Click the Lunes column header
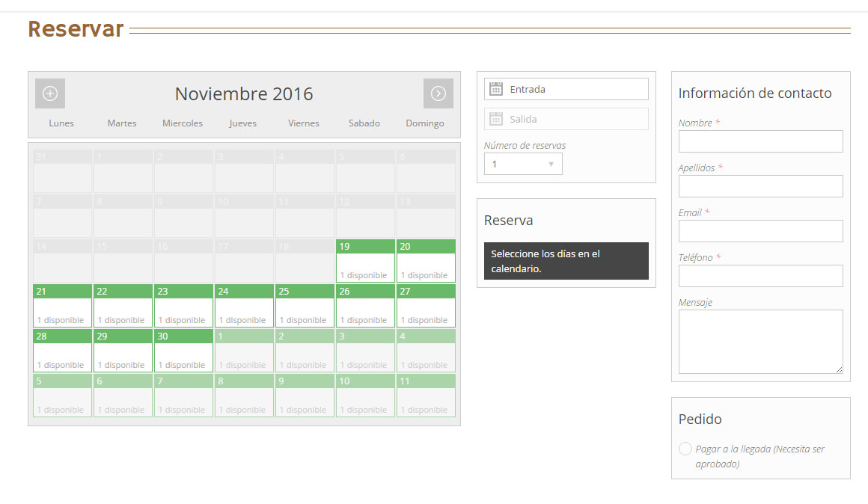Screen dimensions: 868x504 (x=61, y=123)
